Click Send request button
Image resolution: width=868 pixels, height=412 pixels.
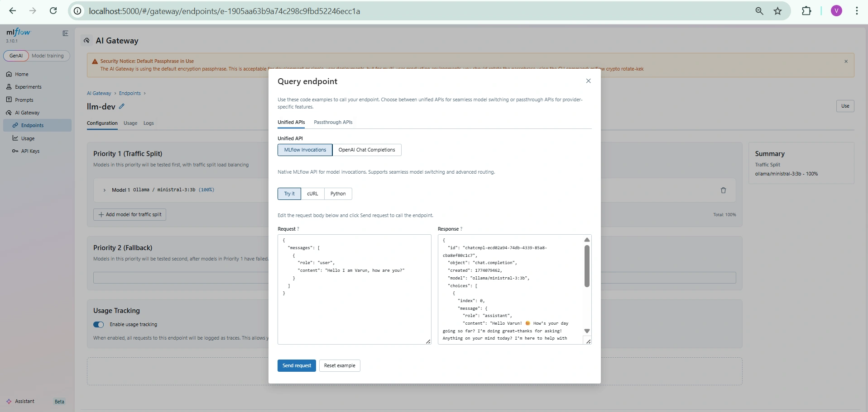(297, 365)
